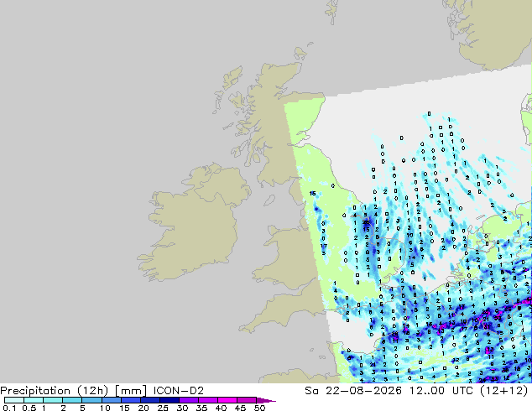Click the above-50 mm arrow tip of legend
This screenshot has width=532, height=411.
click(x=266, y=400)
